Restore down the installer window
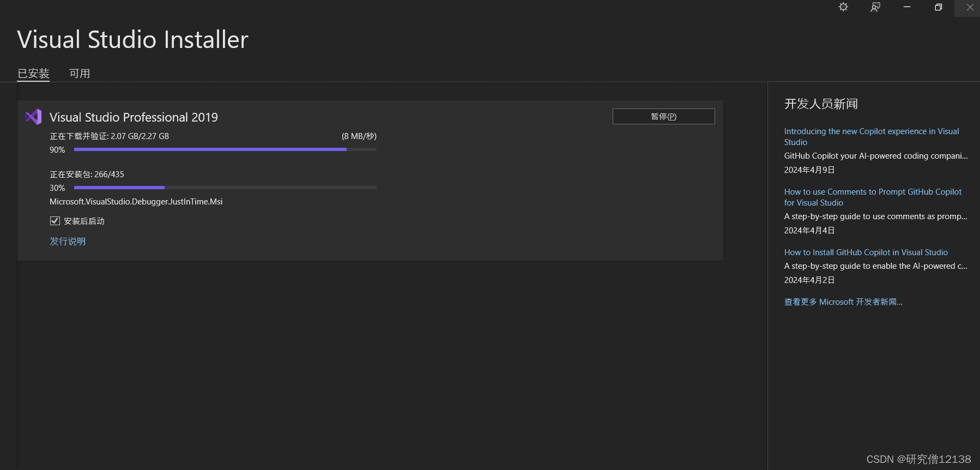This screenshot has width=980, height=470. point(939,7)
